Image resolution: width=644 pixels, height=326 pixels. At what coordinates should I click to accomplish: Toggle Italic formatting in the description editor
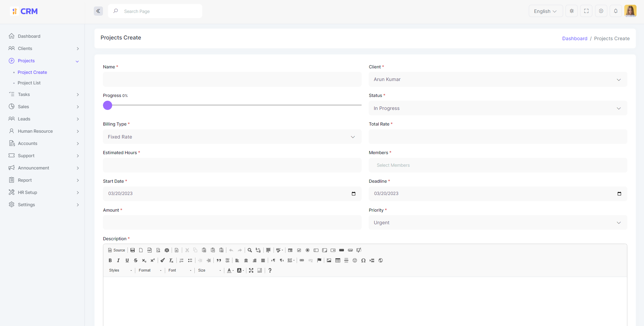(118, 260)
